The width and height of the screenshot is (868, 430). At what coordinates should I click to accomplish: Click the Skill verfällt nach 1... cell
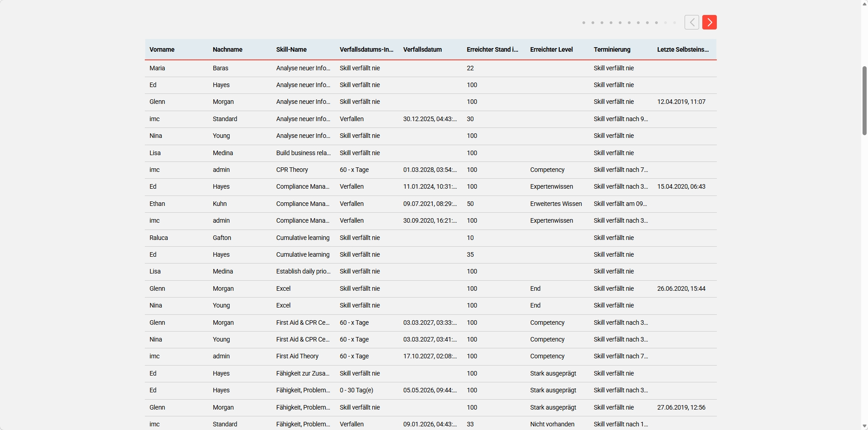point(621,424)
